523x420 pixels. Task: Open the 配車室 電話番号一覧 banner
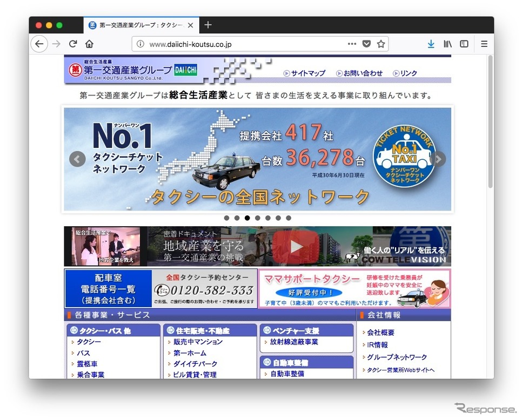coord(109,289)
